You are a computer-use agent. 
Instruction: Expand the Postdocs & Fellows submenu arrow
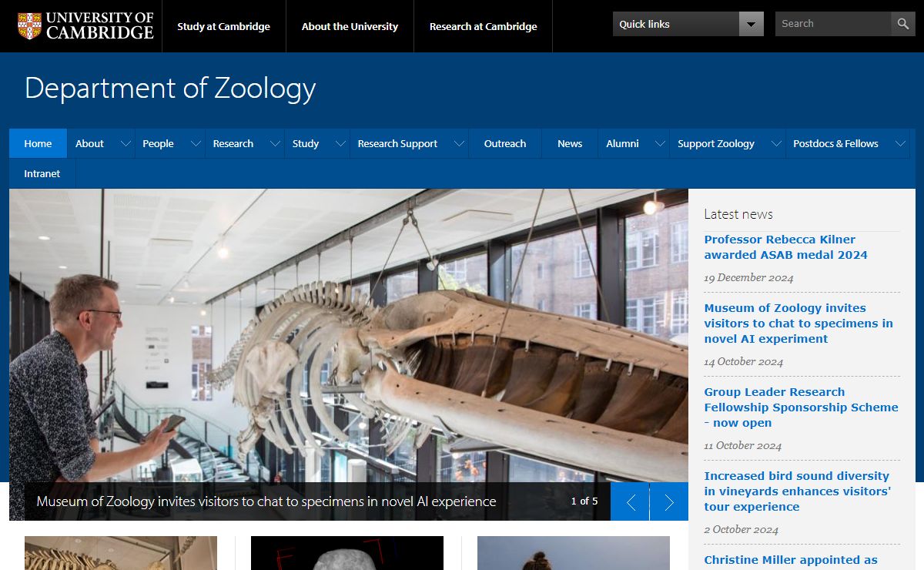(x=900, y=144)
